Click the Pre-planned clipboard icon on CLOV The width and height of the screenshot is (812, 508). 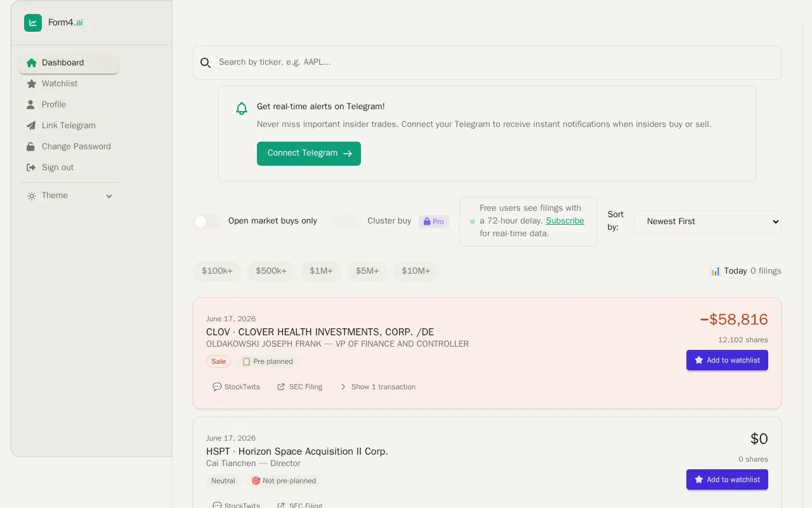[246, 361]
